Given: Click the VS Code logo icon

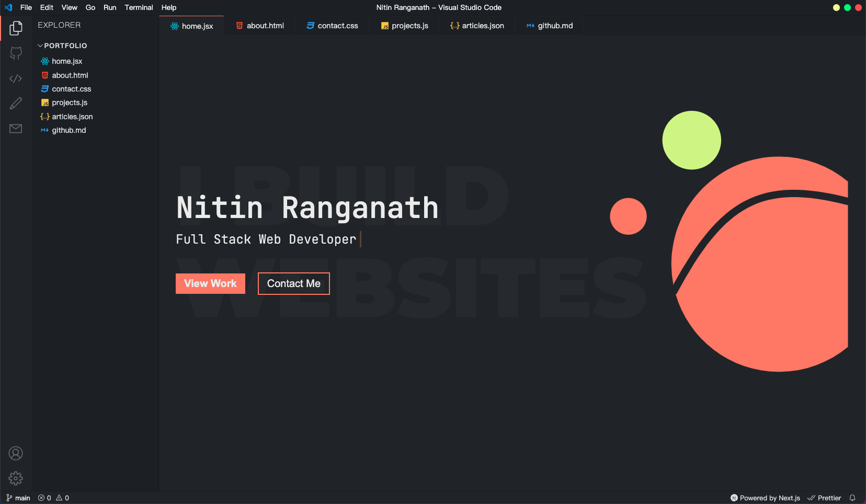Looking at the screenshot, I should pyautogui.click(x=8, y=7).
